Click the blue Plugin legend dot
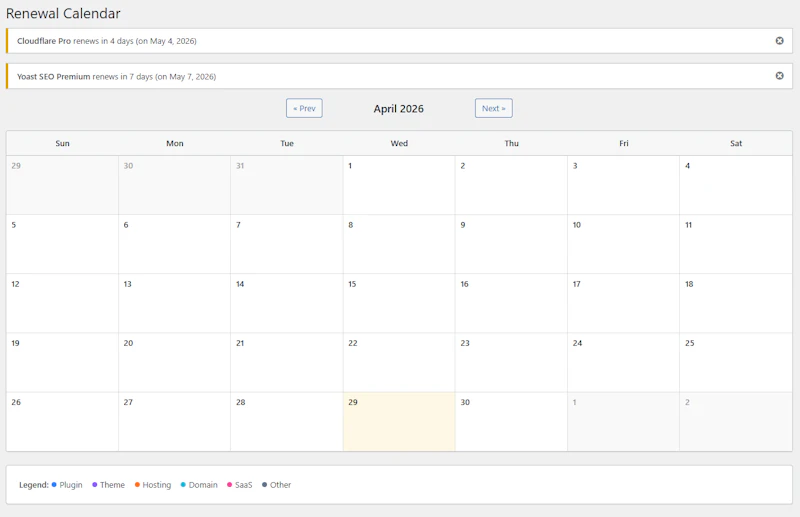800x517 pixels. pos(54,484)
